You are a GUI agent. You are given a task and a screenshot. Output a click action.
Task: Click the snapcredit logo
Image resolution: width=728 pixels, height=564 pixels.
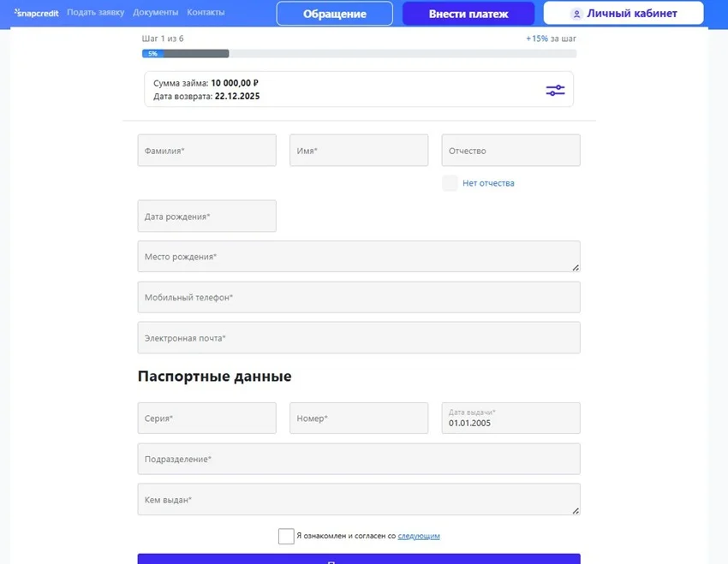pos(36,13)
